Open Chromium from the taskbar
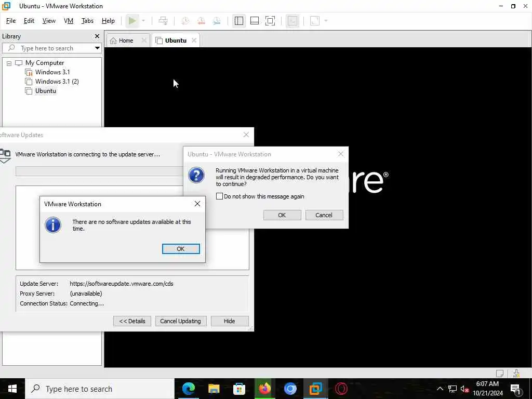This screenshot has height=399, width=532. (x=290, y=389)
